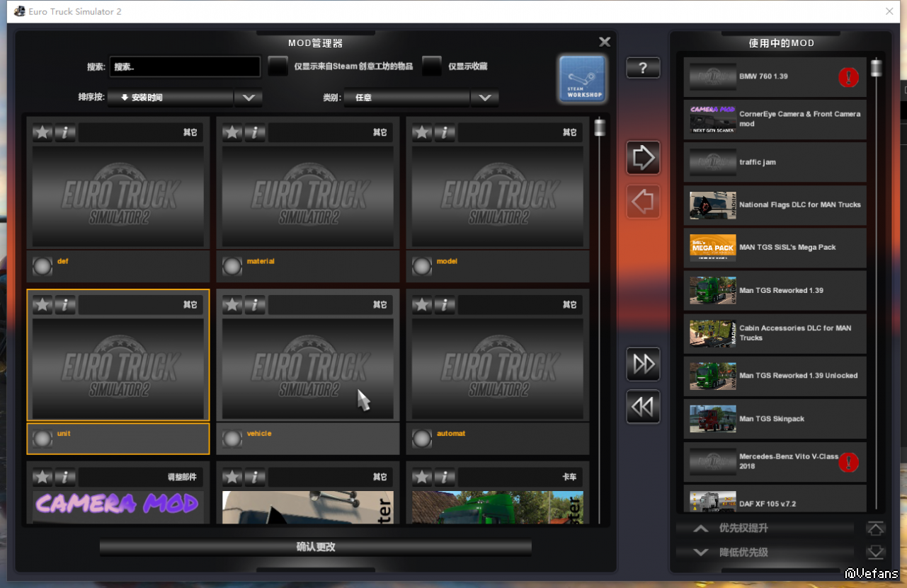Open info for the unit mod
Viewport: 907px width, 588px height.
tap(65, 305)
